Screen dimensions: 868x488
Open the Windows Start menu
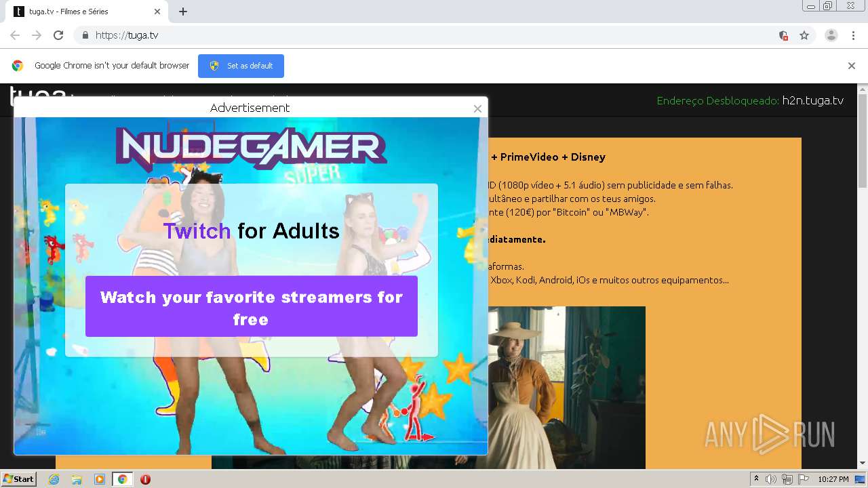coord(19,479)
